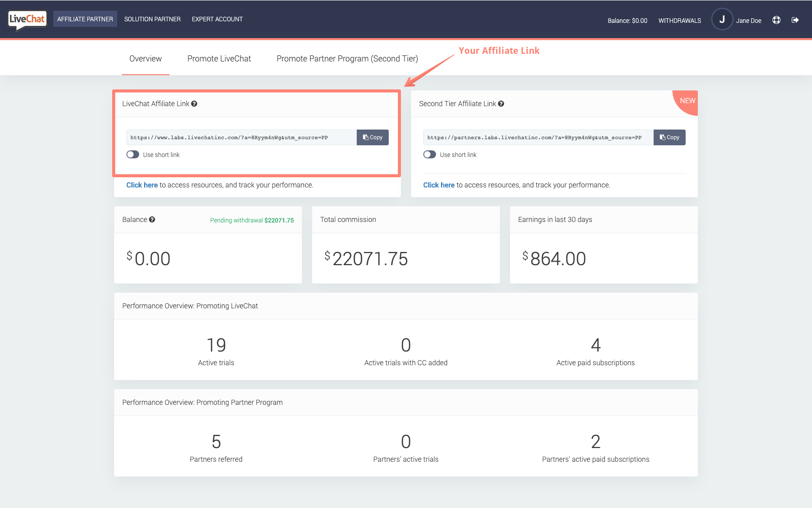812x508 pixels.
Task: Click the LiveChat logo
Action: (27, 20)
